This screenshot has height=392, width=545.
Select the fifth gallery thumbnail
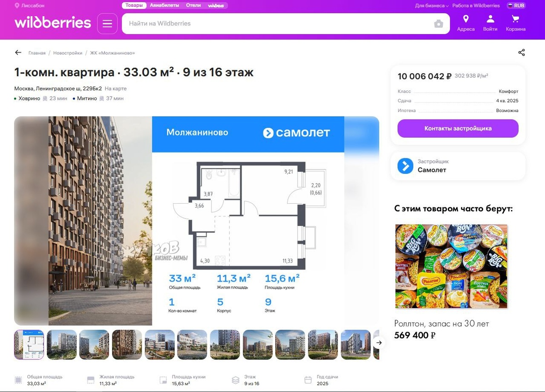click(x=160, y=345)
